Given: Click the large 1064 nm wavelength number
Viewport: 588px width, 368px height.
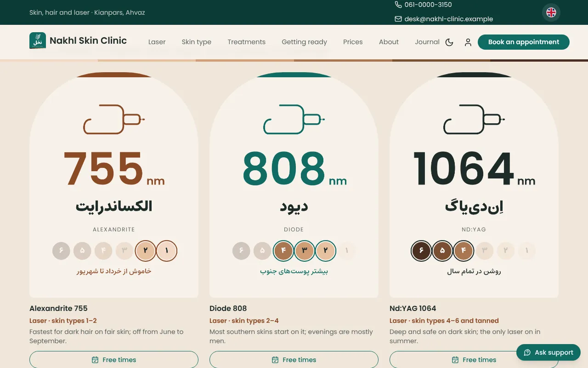Looking at the screenshot, I should click(474, 168).
